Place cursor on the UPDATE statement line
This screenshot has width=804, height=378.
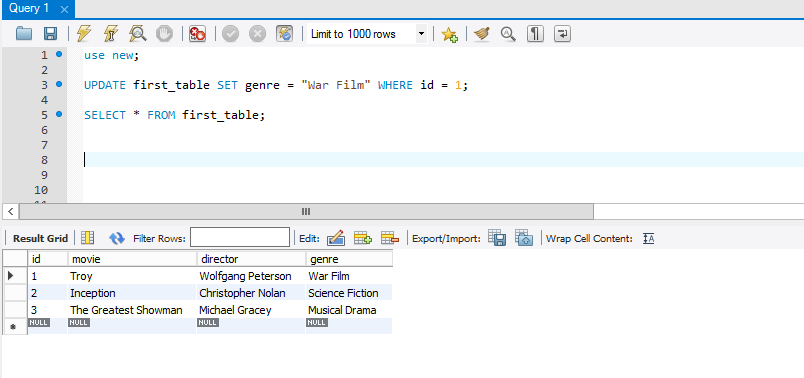(x=276, y=85)
